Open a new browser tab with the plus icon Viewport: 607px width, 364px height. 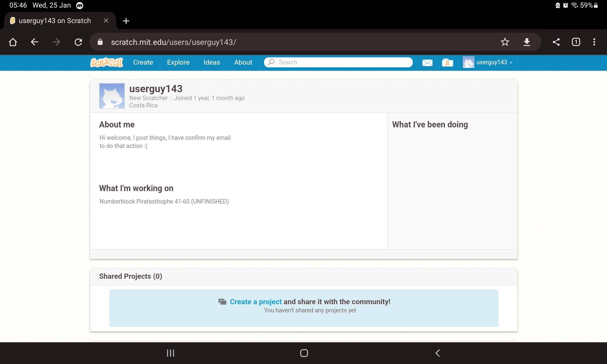[x=126, y=21]
